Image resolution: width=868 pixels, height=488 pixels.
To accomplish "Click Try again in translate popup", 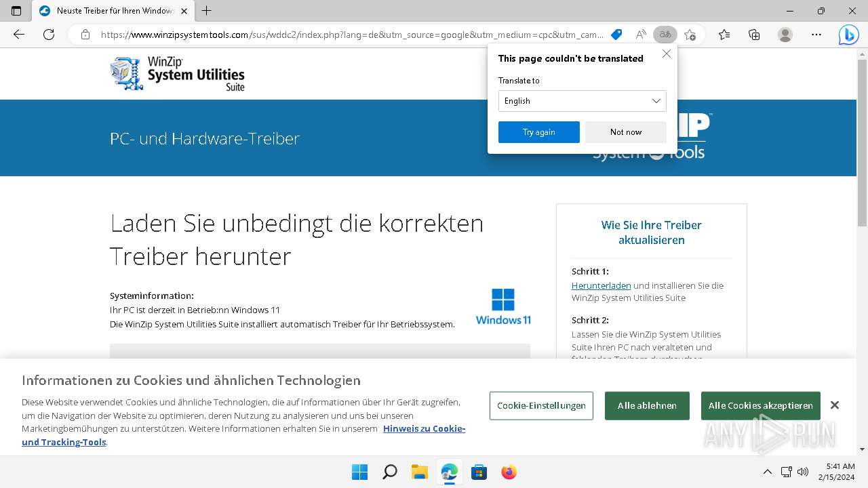I will click(x=539, y=132).
